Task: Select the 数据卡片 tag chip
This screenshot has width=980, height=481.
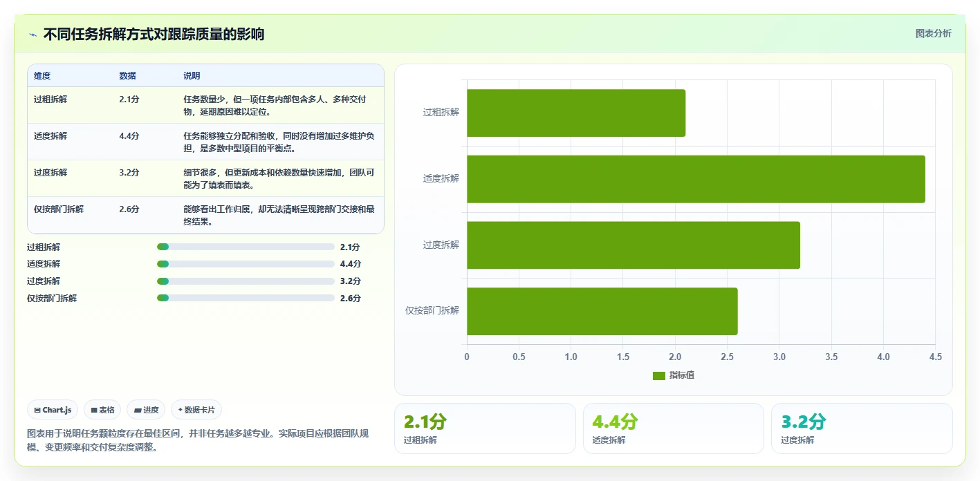Action: [x=196, y=410]
